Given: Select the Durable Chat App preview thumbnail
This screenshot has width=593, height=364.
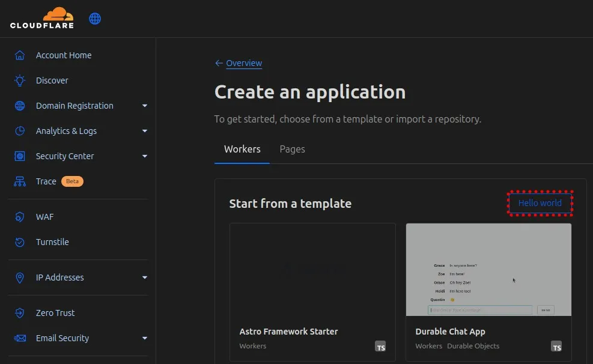Looking at the screenshot, I should coord(488,270).
